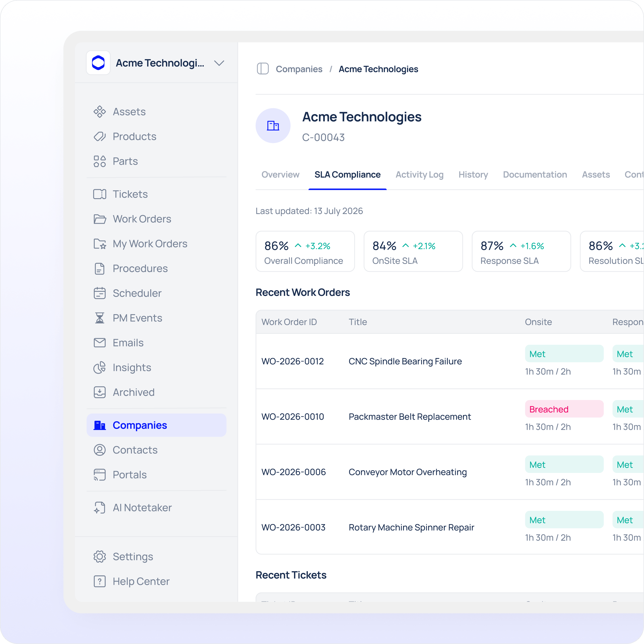644x644 pixels.
Task: Open the AI Notetaker sparkle icon
Action: click(99, 507)
